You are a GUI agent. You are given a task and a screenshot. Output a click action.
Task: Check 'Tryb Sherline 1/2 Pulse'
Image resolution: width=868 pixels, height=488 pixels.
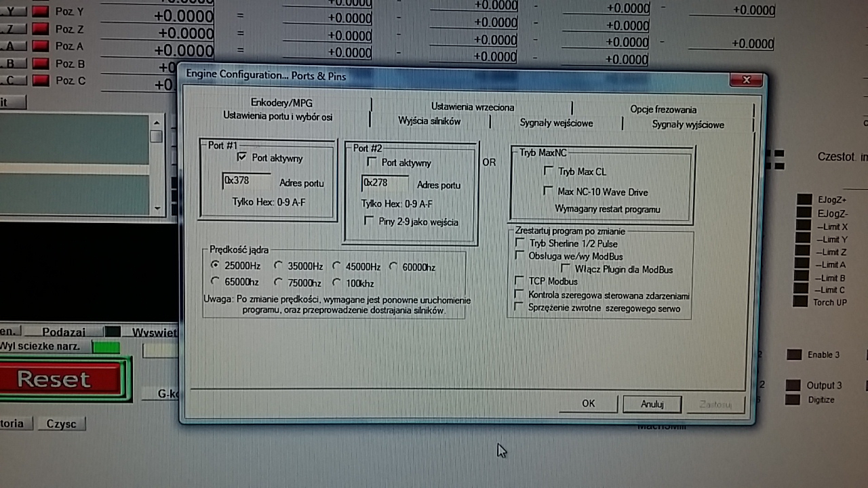tap(520, 243)
